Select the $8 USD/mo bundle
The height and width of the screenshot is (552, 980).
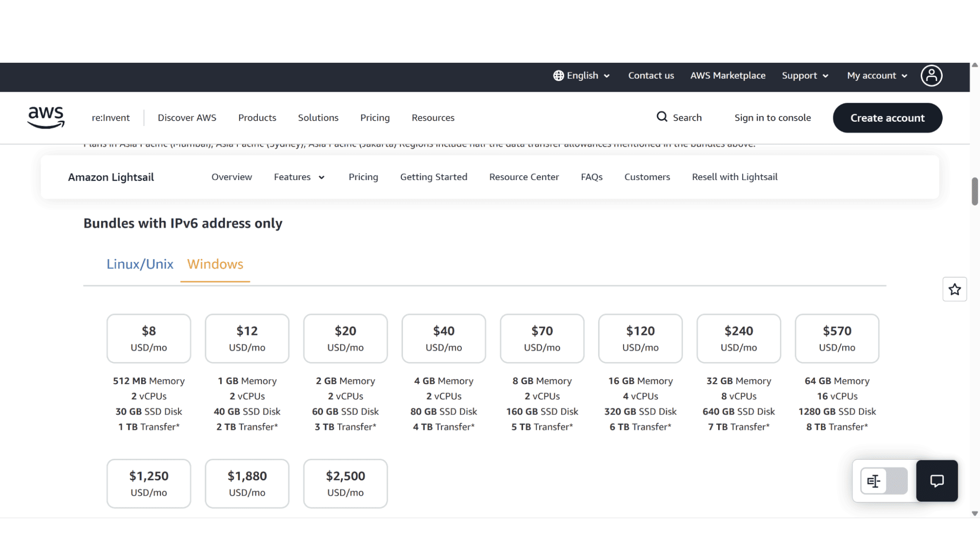[149, 339]
